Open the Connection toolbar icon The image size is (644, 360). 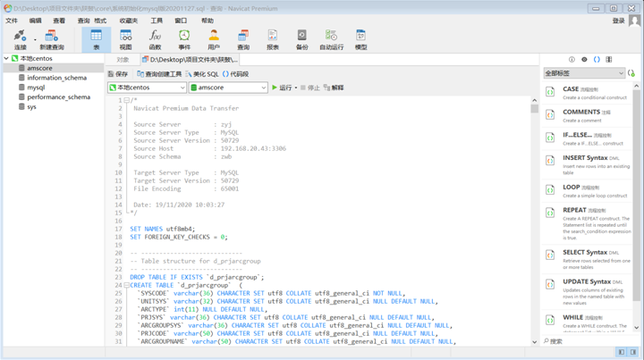(x=20, y=40)
